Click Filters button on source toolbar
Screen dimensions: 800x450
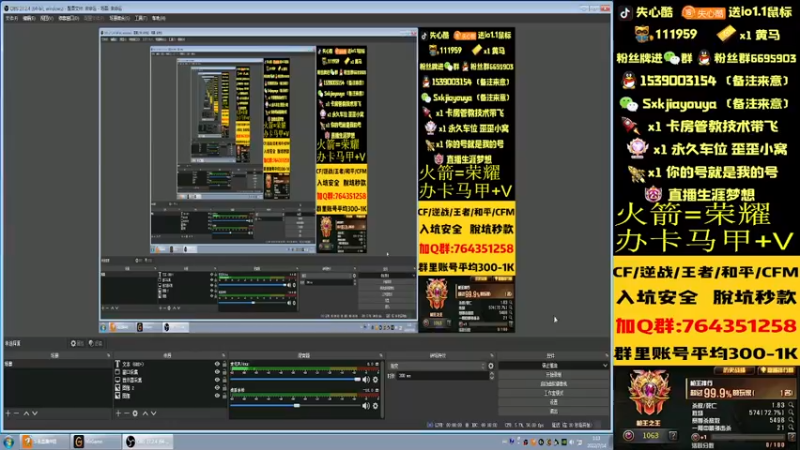click(95, 343)
